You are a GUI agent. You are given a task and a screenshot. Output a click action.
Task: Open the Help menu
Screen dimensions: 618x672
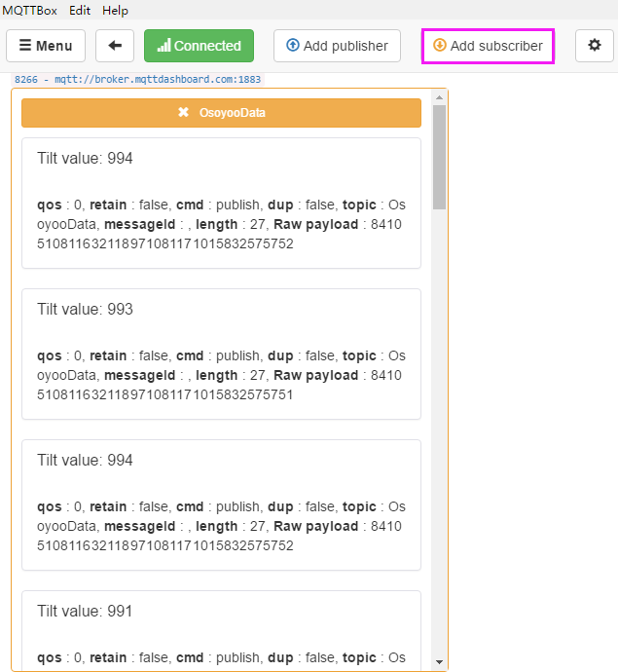click(x=115, y=11)
